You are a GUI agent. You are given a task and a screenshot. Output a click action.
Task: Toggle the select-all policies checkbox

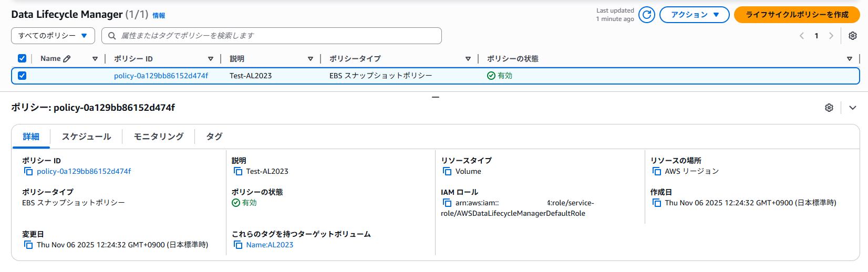coord(22,59)
